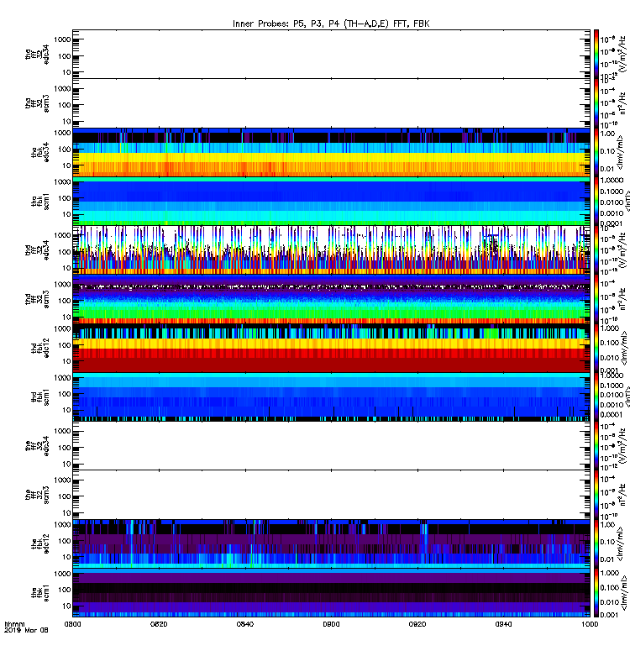Click the 0900 time axis label
The width and height of the screenshot is (630, 672).
(331, 624)
